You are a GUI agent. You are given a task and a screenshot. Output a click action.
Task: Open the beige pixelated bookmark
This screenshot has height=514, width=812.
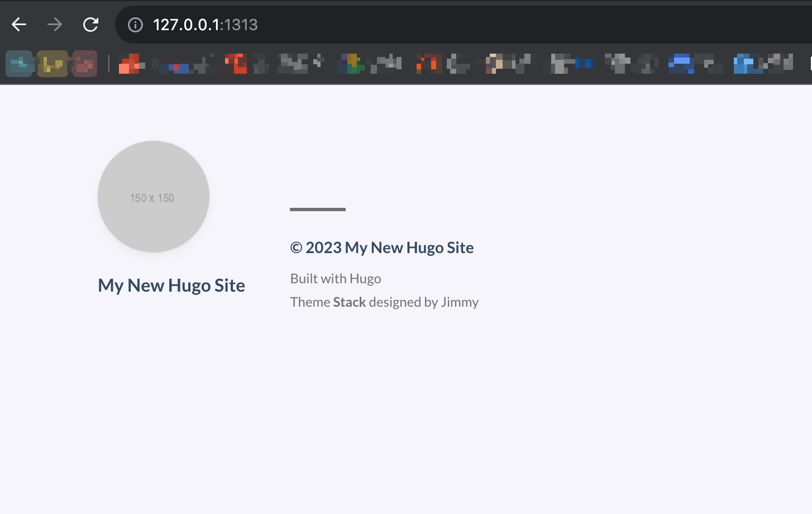(495, 64)
